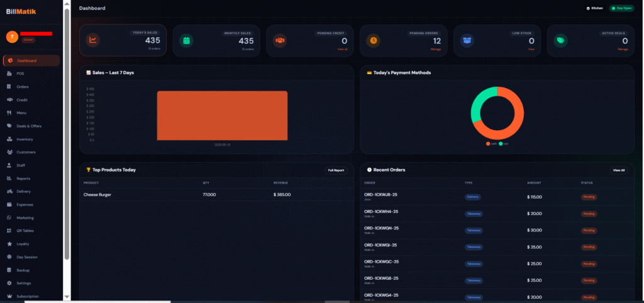Click View All in Recent Orders

(x=619, y=170)
